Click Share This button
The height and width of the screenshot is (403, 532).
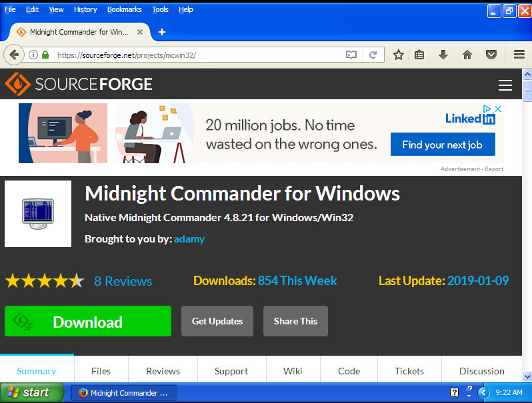pos(295,321)
